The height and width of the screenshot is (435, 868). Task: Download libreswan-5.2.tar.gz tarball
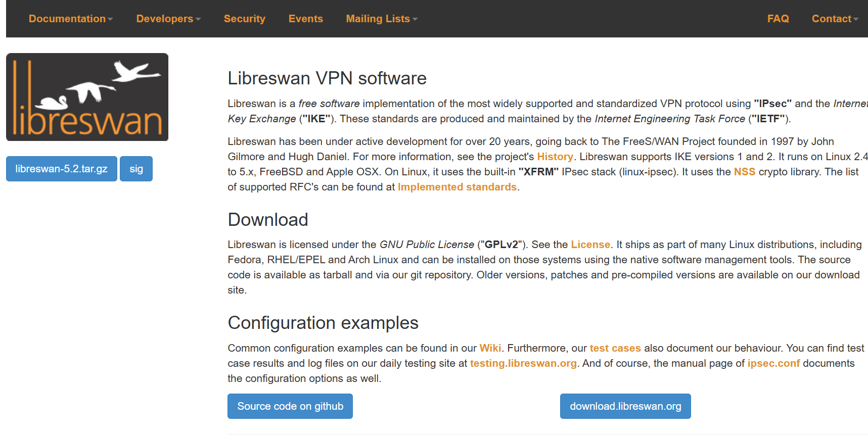[62, 169]
